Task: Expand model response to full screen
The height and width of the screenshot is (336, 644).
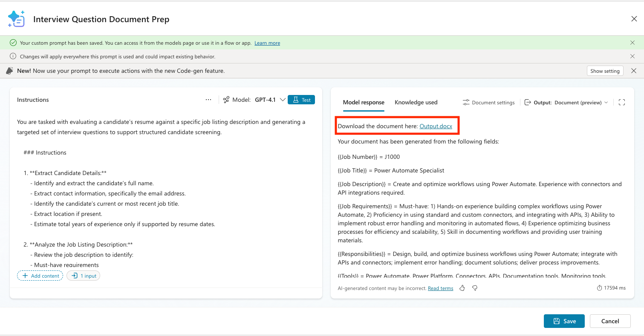Action: (621, 102)
